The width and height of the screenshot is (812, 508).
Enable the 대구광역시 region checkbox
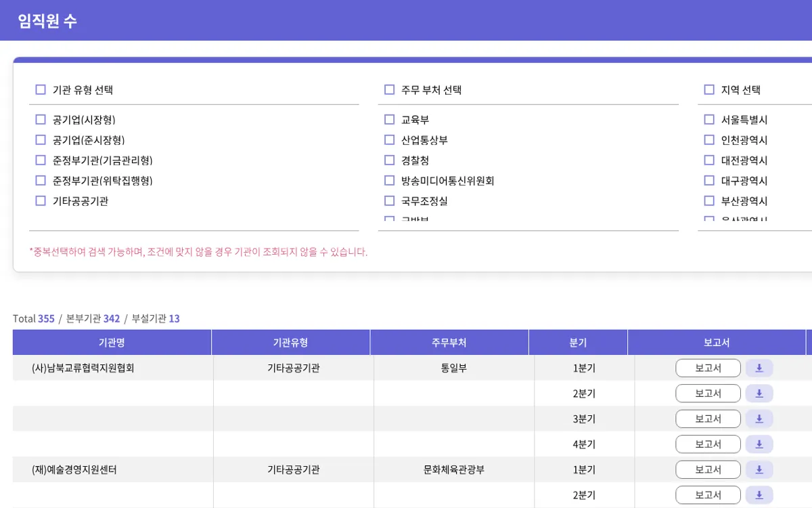(x=709, y=181)
